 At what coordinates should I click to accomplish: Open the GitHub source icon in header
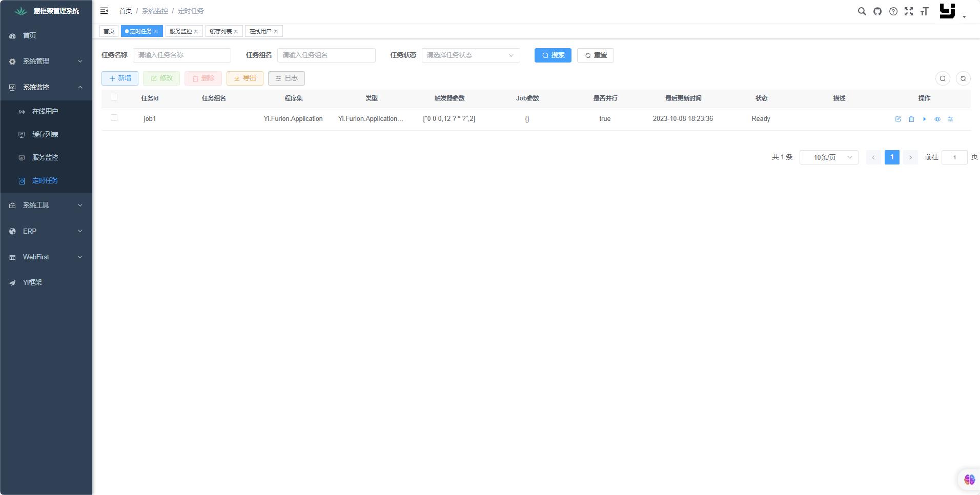click(x=877, y=11)
